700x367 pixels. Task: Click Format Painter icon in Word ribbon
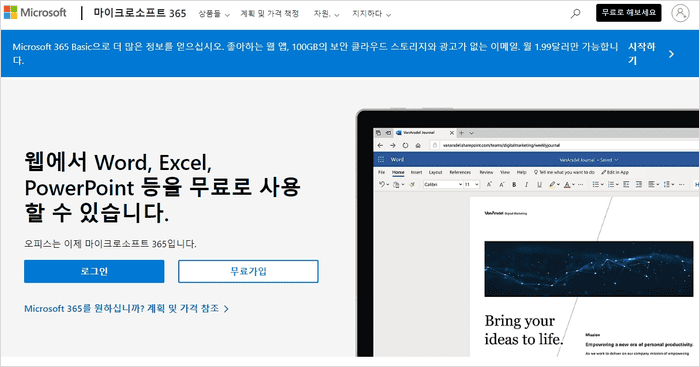[412, 184]
